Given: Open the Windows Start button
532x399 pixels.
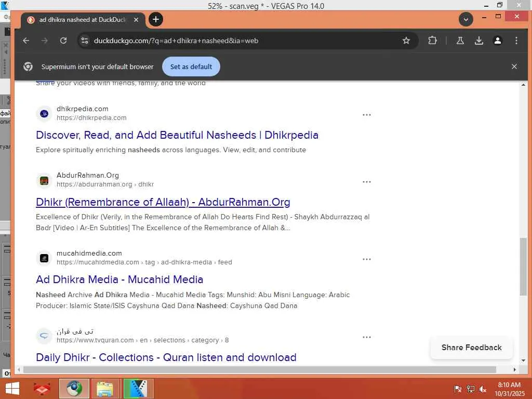Looking at the screenshot, I should click(x=12, y=389).
